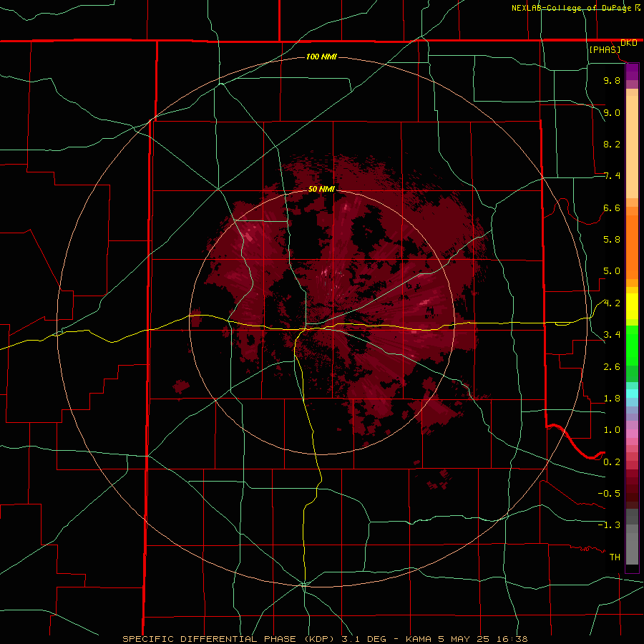Select the 2.6 color scale value

click(x=612, y=367)
